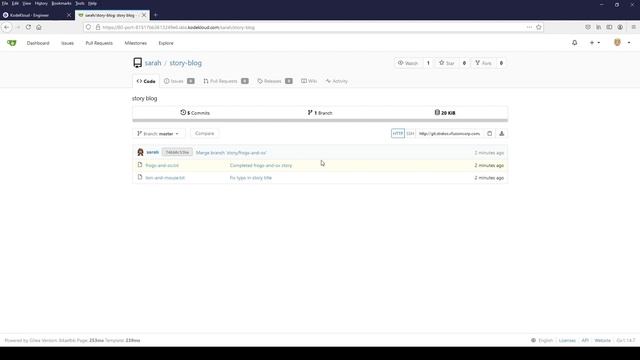640x360 pixels.
Task: Open the Help menu in Firefox
Action: coord(92,3)
